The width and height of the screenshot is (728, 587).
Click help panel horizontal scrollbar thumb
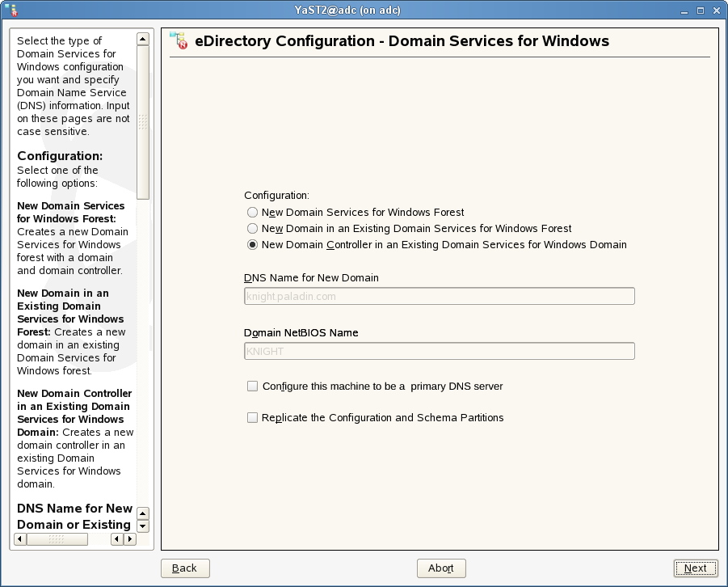[57, 539]
